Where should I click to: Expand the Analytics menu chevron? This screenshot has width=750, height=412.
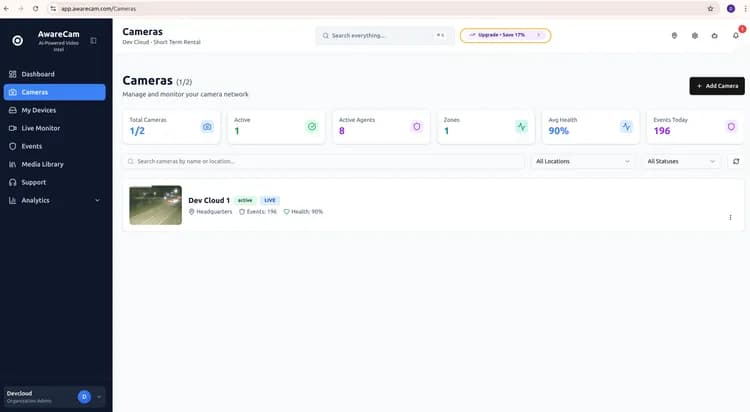[98, 200]
